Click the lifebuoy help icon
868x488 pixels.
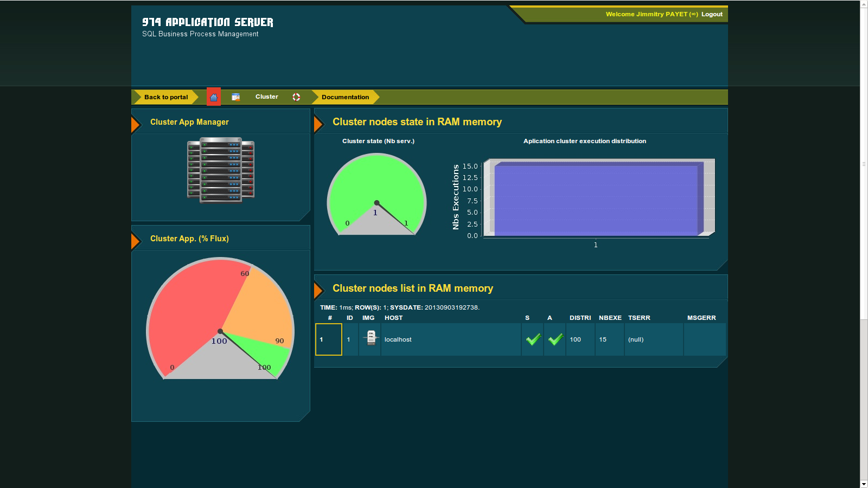click(296, 97)
